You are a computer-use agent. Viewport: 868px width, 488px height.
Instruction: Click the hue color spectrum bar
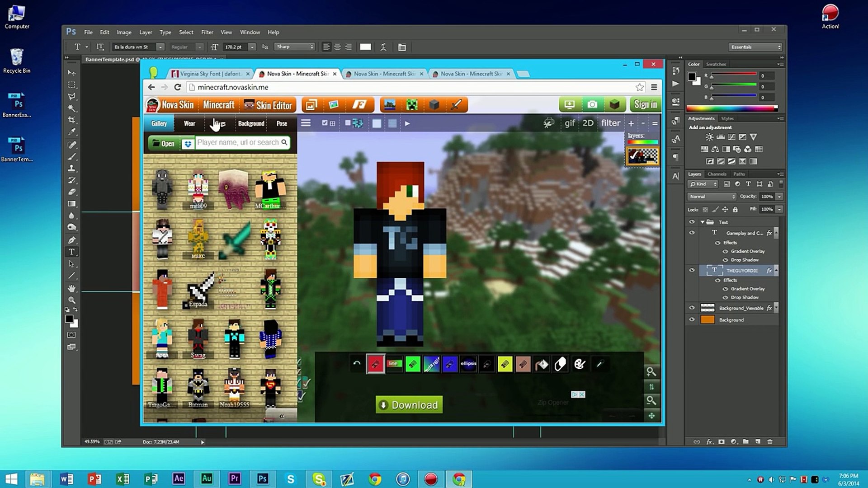click(731, 108)
